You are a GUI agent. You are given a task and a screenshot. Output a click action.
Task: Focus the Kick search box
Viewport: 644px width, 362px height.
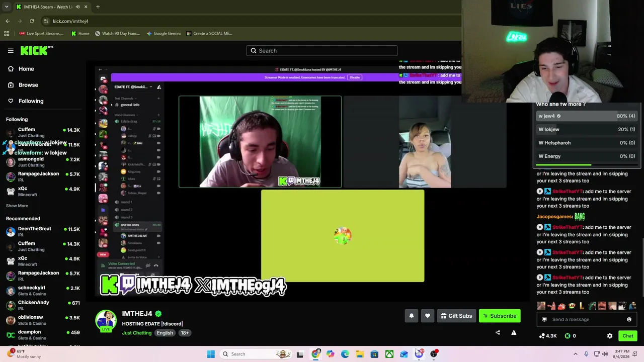pos(322,51)
